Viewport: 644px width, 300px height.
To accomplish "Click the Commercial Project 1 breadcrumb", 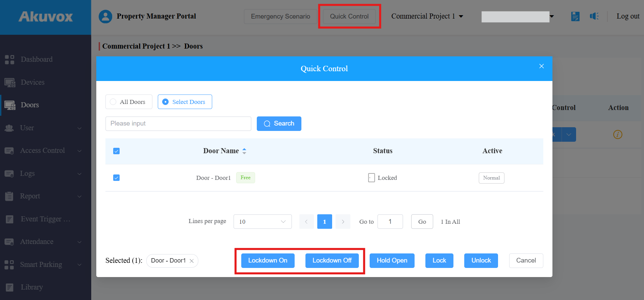I will [136, 46].
